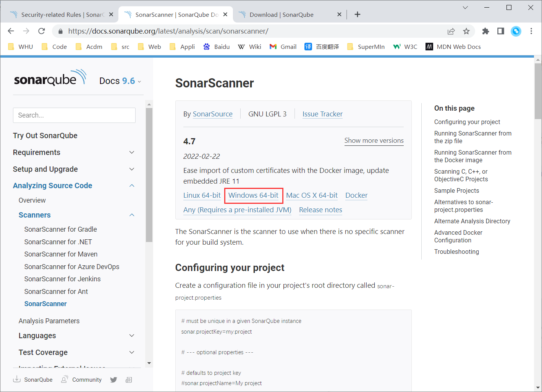Close the Download SonarQube tab
This screenshot has height=392, width=542.
(339, 15)
